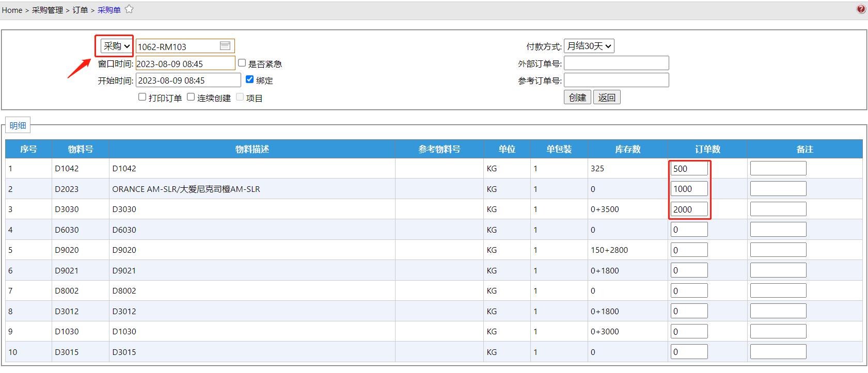Toggle the 是否紧急 checkbox
Image resolution: width=868 pixels, height=373 pixels.
[x=242, y=63]
